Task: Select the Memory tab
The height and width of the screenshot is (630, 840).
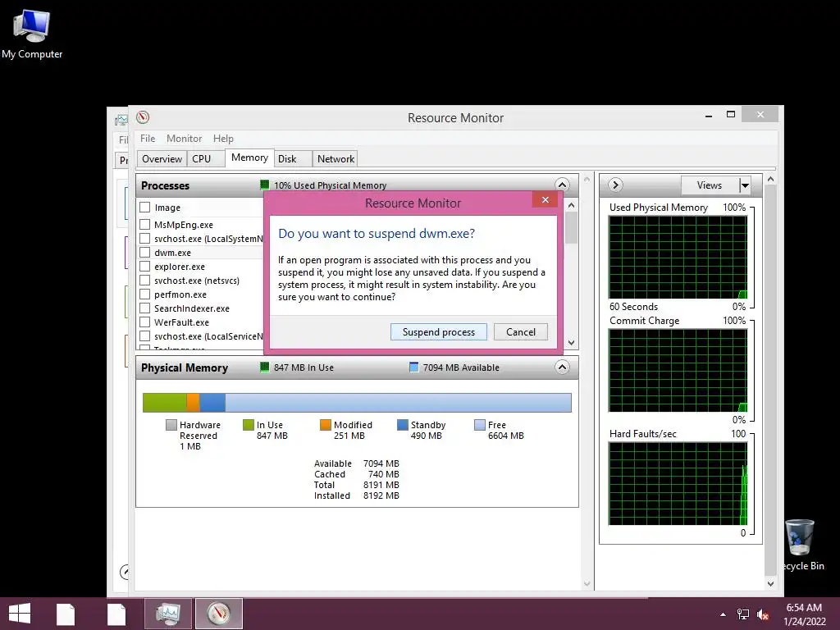Action: 249,157
